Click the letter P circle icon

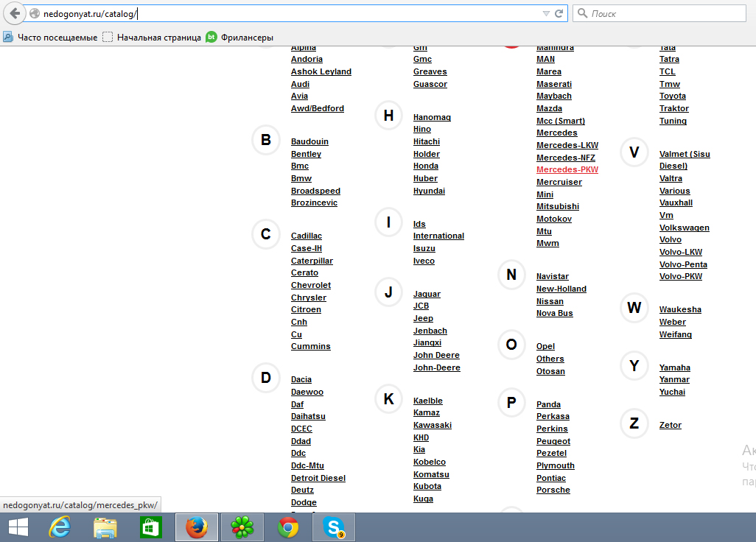tap(511, 402)
